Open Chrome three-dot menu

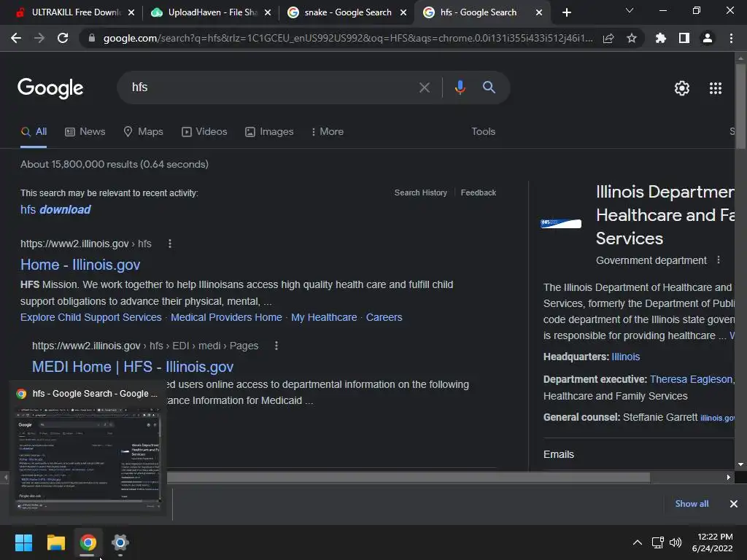pos(731,38)
